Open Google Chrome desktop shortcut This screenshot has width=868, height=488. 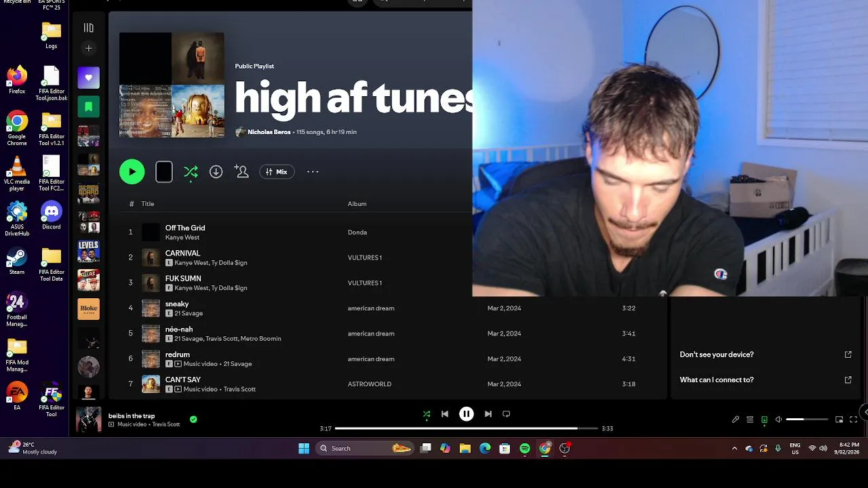pos(17,129)
